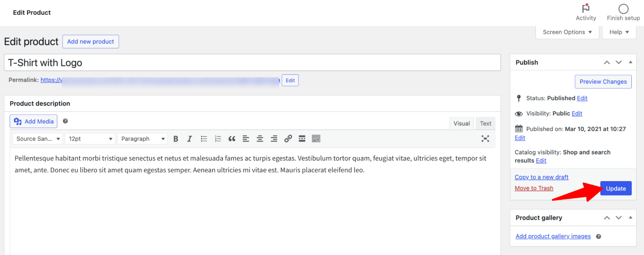Click Copy to a new draft
644x255 pixels.
point(541,177)
